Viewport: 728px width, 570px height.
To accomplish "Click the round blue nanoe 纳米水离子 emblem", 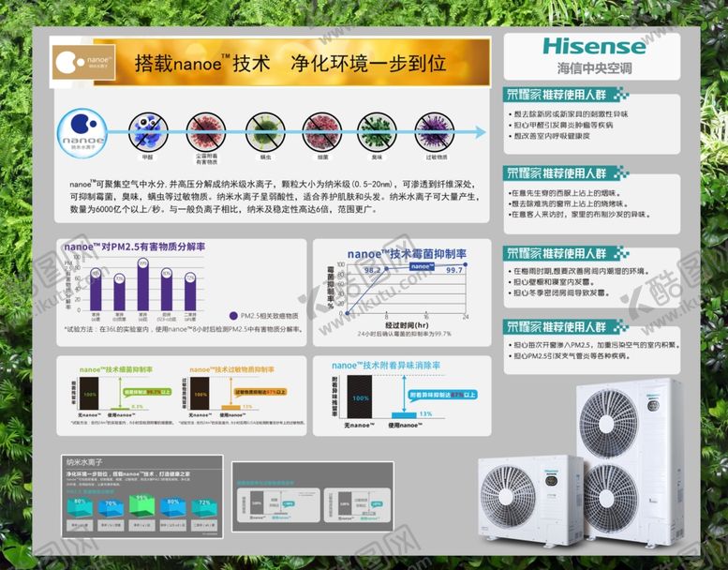I will click(83, 133).
